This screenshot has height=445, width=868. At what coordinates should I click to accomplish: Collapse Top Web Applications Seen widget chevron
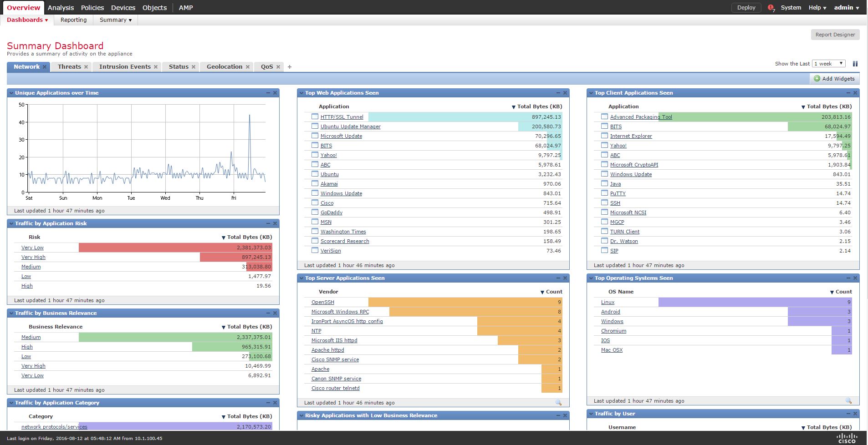point(301,93)
